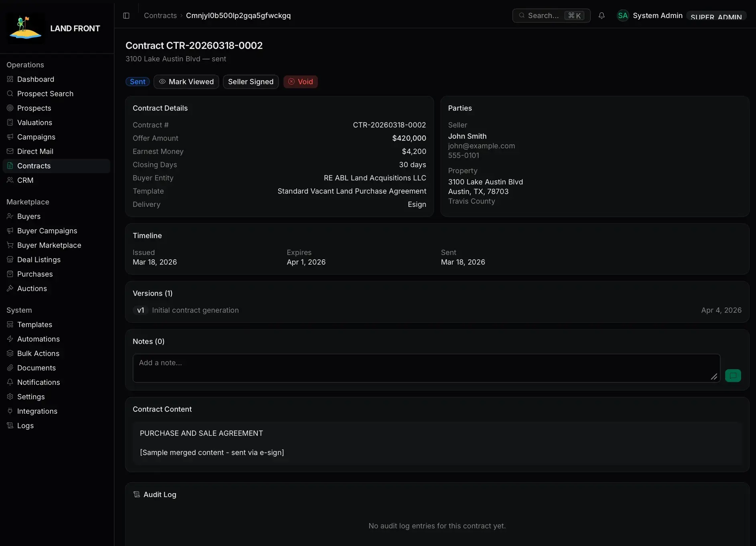Submit note with the green button
This screenshot has height=546, width=756.
pyautogui.click(x=733, y=376)
